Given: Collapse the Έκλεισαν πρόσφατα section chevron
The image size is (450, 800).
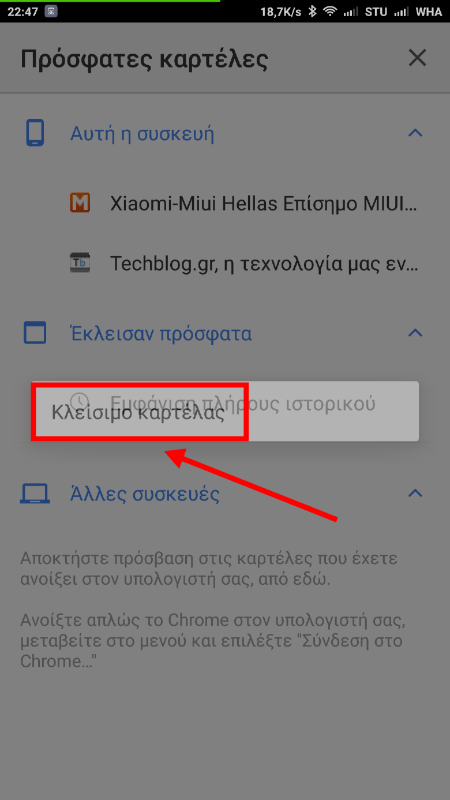Looking at the screenshot, I should click(416, 333).
